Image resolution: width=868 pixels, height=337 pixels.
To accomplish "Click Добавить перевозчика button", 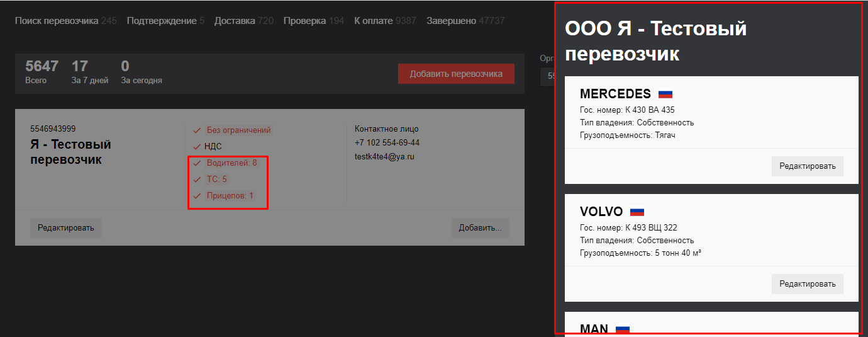I will (456, 74).
